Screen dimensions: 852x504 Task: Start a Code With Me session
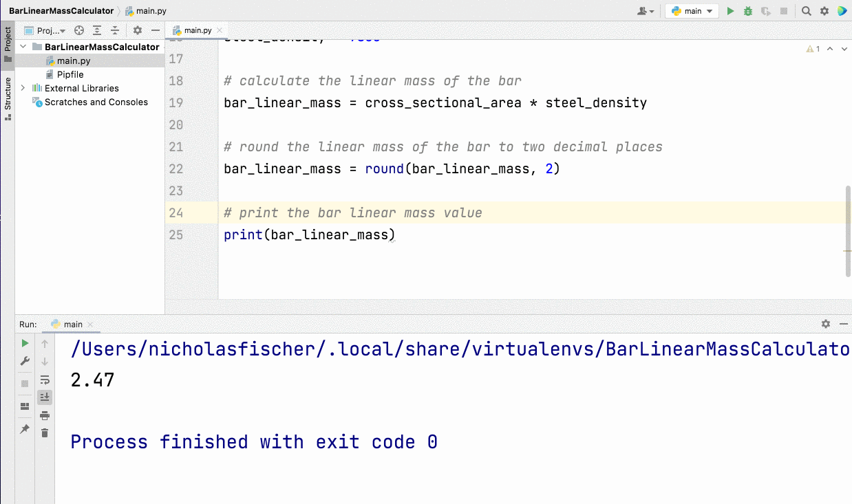click(x=842, y=11)
